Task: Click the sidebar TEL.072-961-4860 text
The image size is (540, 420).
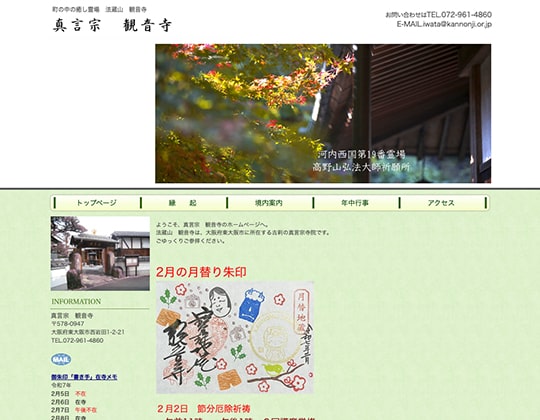Action: click(x=77, y=340)
